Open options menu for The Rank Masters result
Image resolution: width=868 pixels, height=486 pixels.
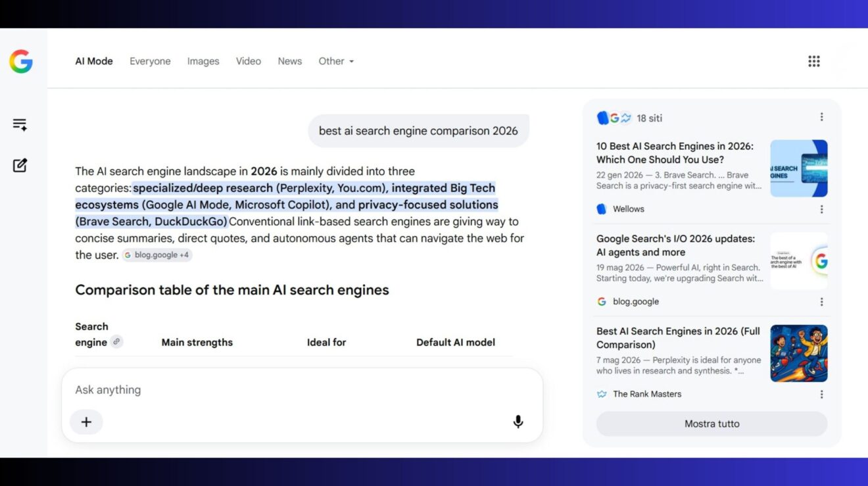click(x=821, y=394)
